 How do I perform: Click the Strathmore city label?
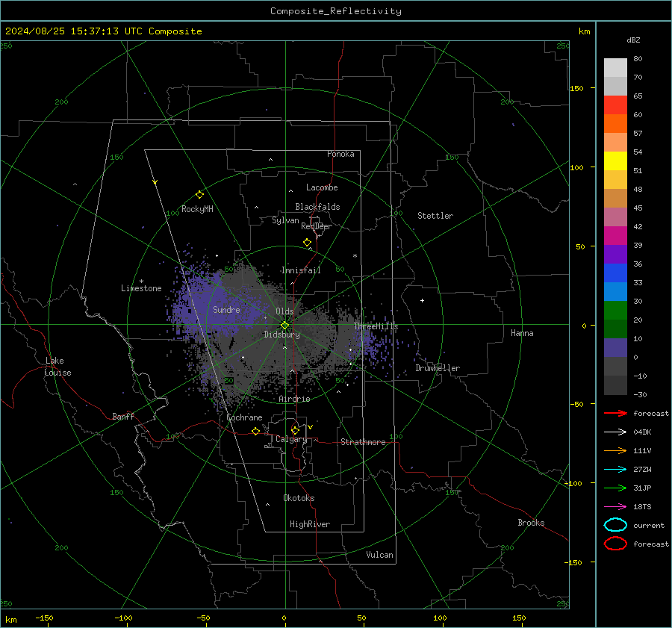(363, 442)
